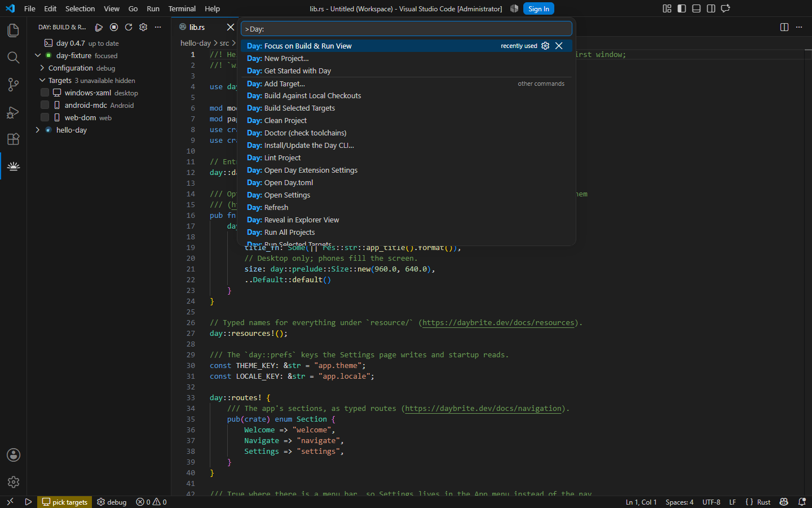
Task: Select the Day sunrise activity bar icon
Action: 13,166
